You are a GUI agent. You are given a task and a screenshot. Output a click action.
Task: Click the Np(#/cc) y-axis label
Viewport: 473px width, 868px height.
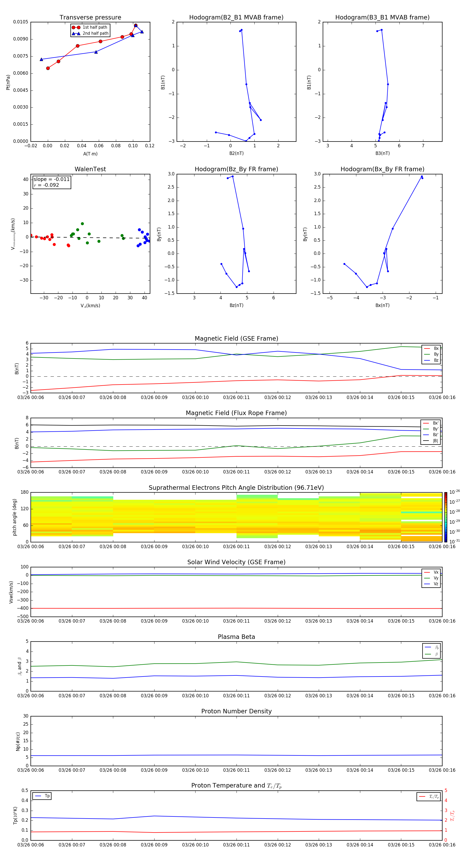coord(18,741)
